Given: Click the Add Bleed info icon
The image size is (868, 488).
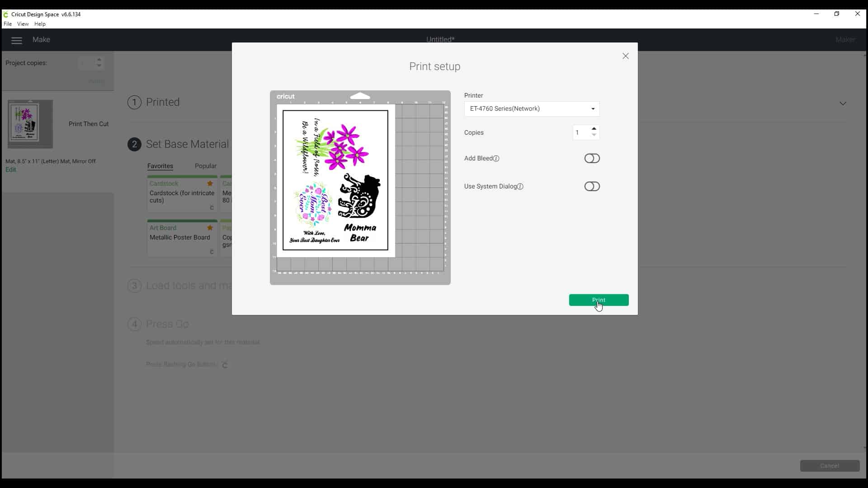Looking at the screenshot, I should (496, 159).
